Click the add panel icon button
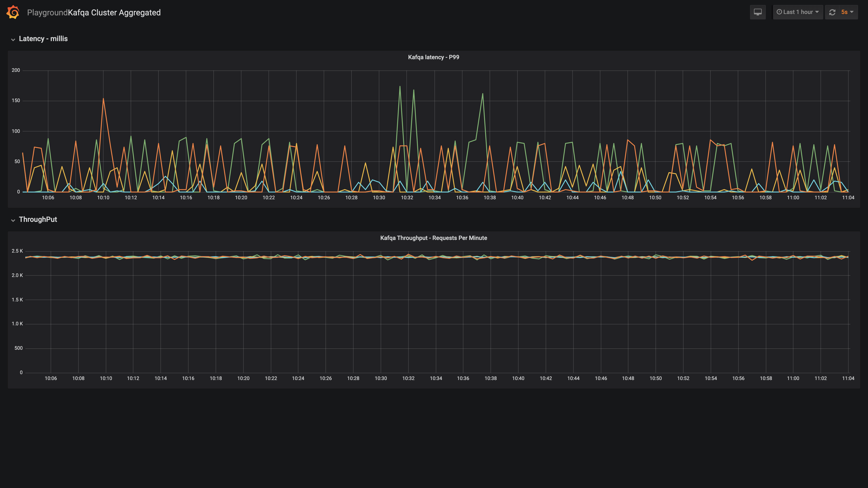Viewport: 868px width, 488px height. [758, 12]
